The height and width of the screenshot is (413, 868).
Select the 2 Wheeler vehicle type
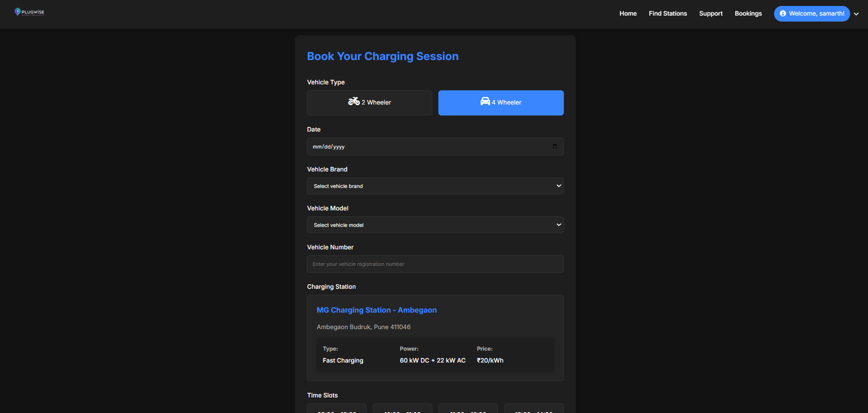pos(369,103)
